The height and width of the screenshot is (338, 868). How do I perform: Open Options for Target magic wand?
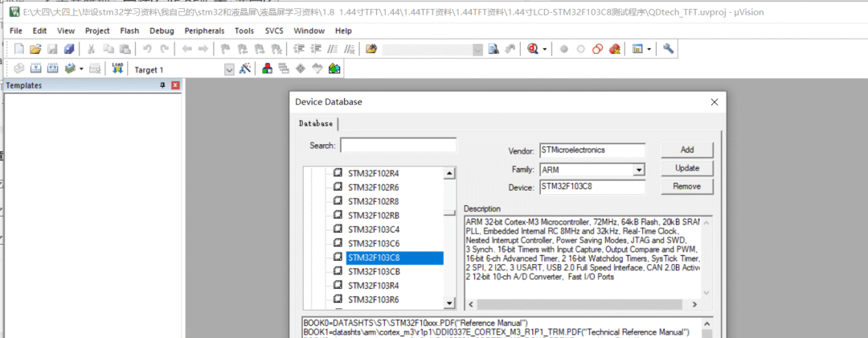[245, 69]
